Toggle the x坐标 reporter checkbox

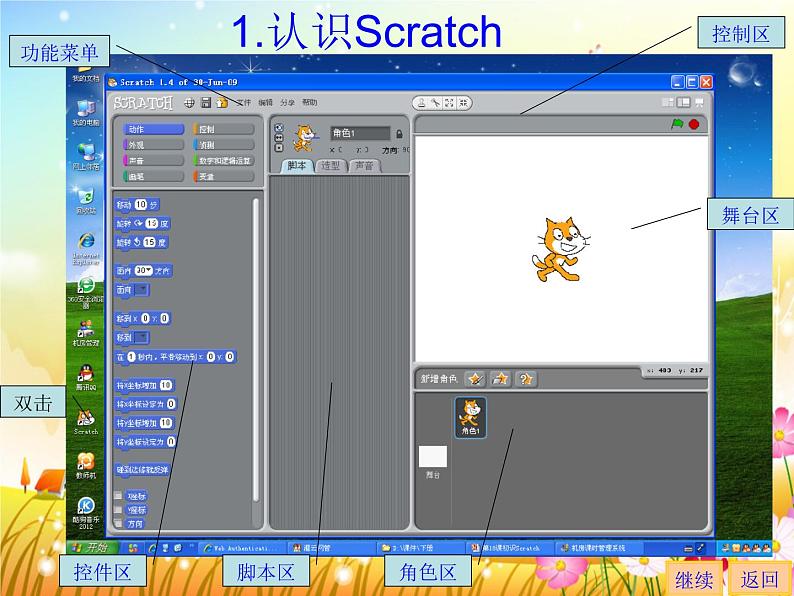[x=118, y=495]
